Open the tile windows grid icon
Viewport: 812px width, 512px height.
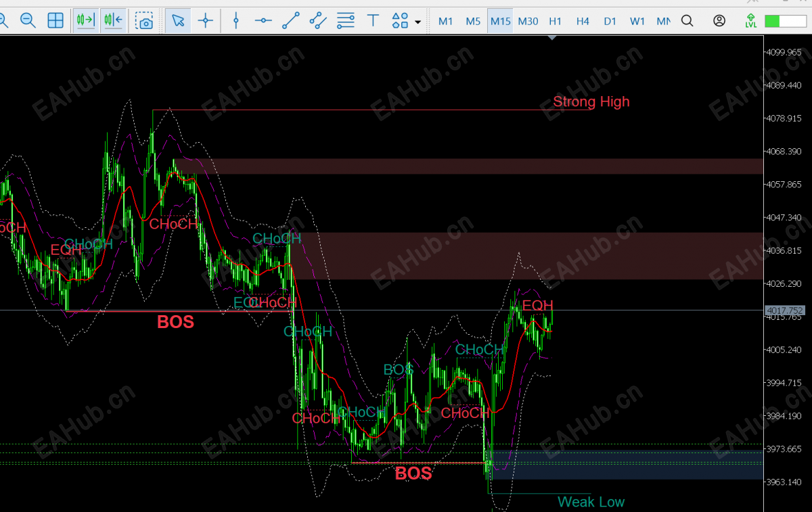(55, 21)
